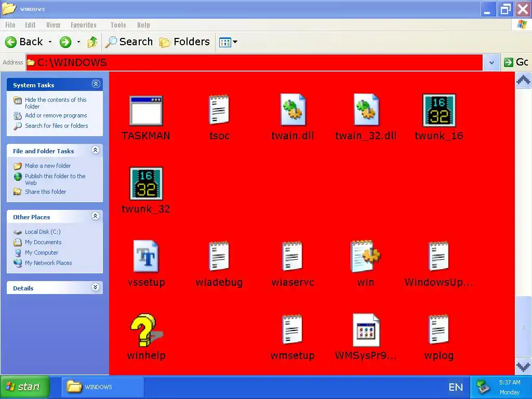Click the green Forward arrow button

65,42
